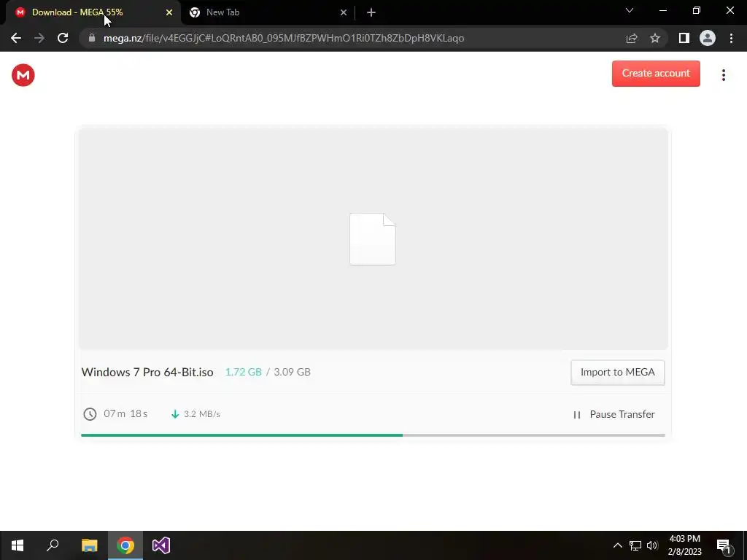Open Chrome customize and control menu
Image resolution: width=747 pixels, height=560 pixels.
[x=731, y=38]
